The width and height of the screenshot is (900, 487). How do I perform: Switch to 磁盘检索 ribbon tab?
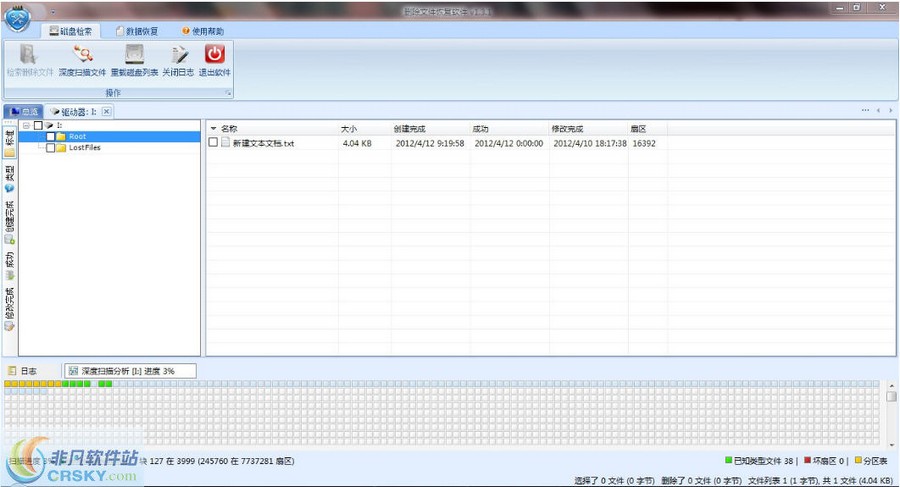click(x=71, y=31)
